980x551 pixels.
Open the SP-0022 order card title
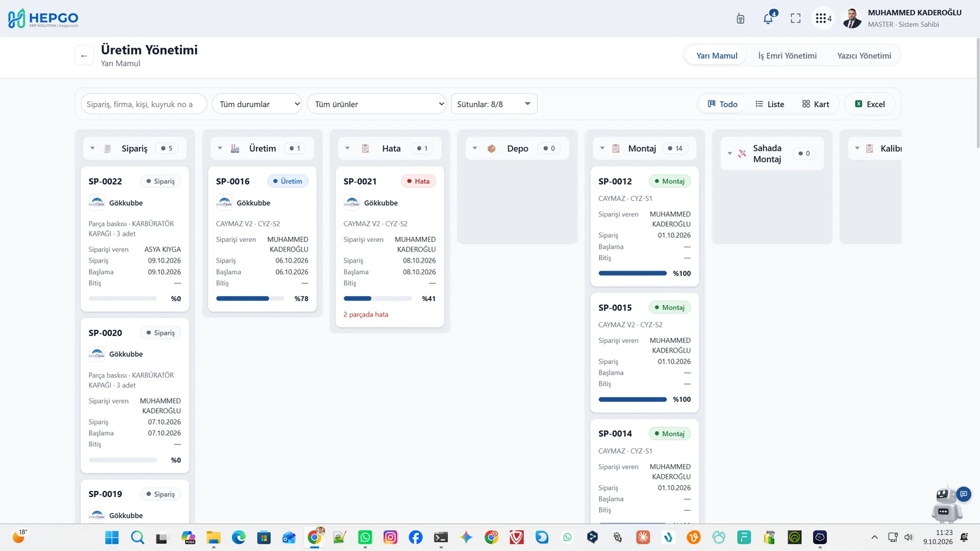[105, 181]
